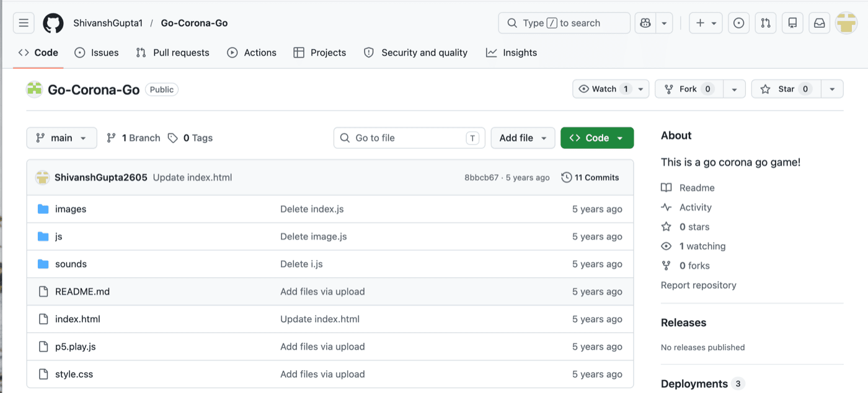Expand the Copilot dropdown arrow
Image resolution: width=868 pixels, height=393 pixels.
[x=664, y=23]
